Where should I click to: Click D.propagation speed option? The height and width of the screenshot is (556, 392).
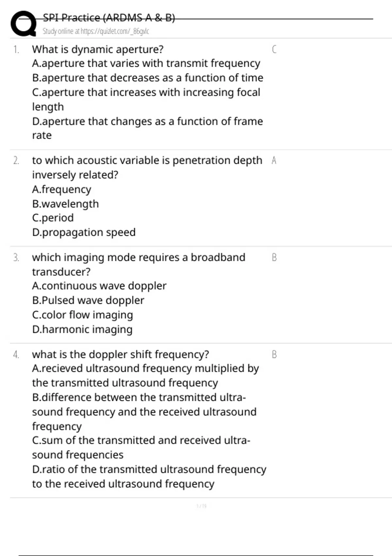coord(84,232)
